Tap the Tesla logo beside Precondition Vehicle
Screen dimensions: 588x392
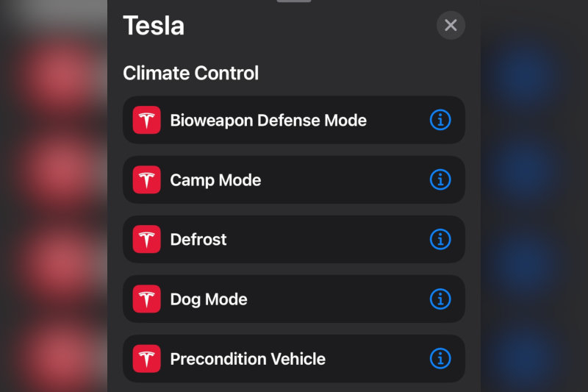[146, 359]
